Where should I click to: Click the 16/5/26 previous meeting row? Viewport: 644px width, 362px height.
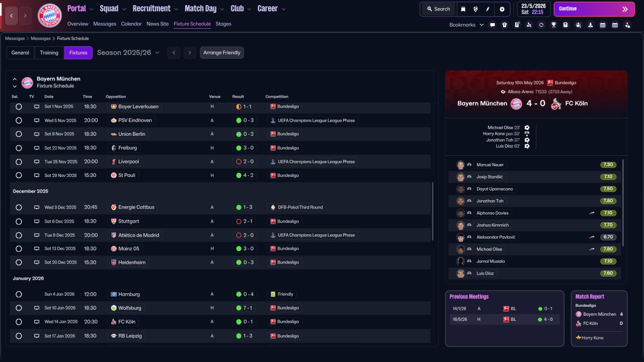click(x=505, y=319)
